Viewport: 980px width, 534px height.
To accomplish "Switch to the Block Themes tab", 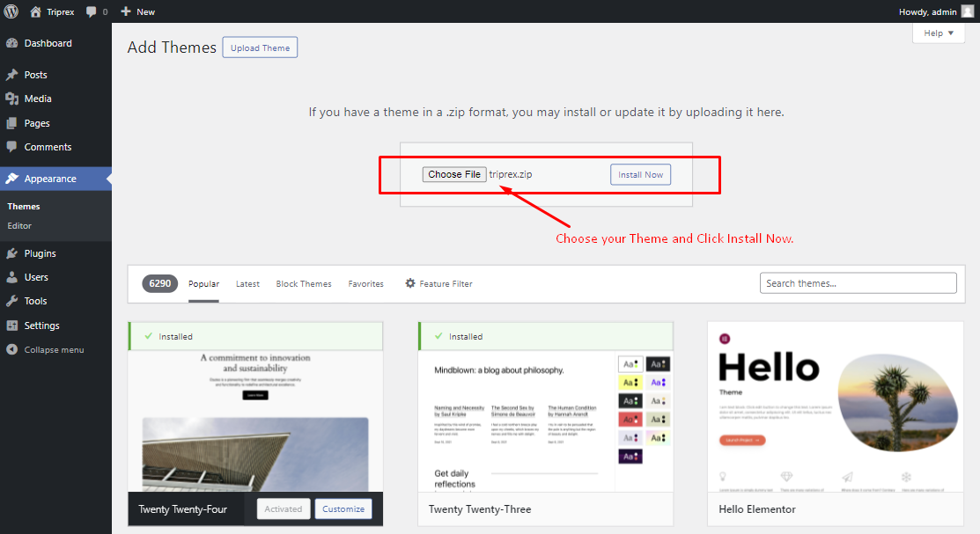I will click(304, 283).
